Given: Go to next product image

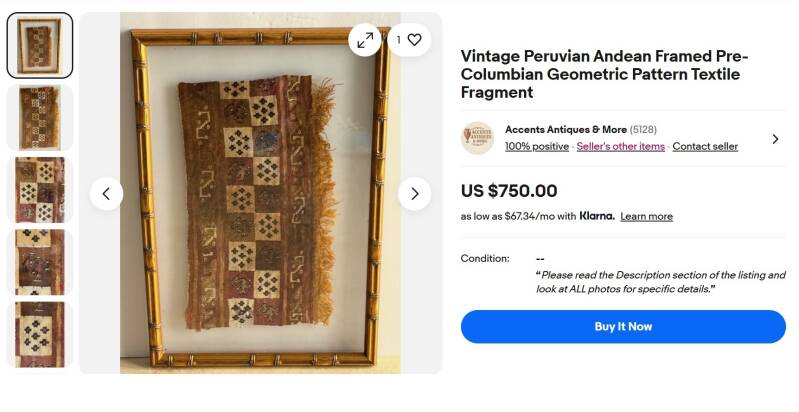Looking at the screenshot, I should pos(414,193).
